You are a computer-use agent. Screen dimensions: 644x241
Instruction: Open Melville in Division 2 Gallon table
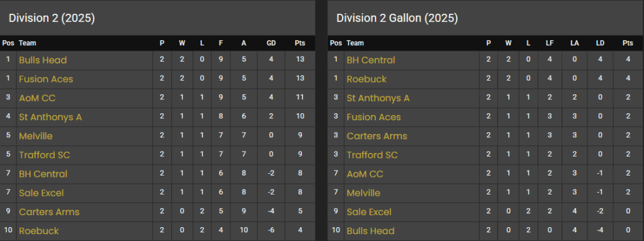coord(364,193)
